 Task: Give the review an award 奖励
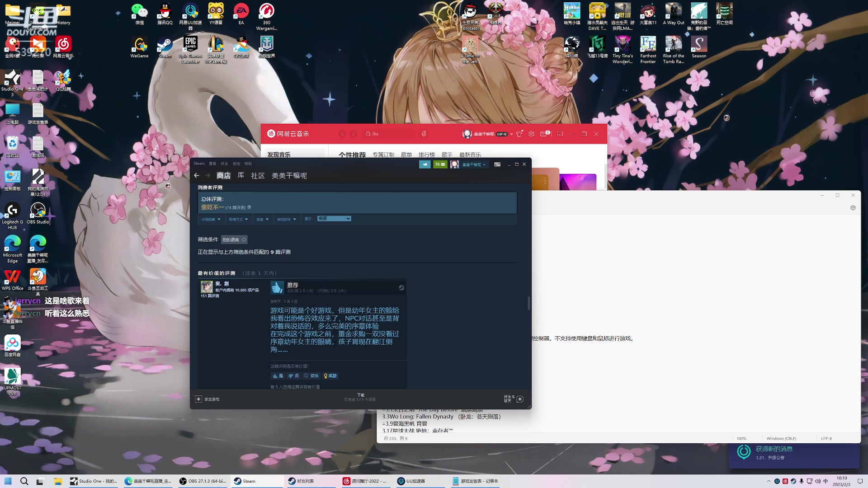pyautogui.click(x=330, y=375)
